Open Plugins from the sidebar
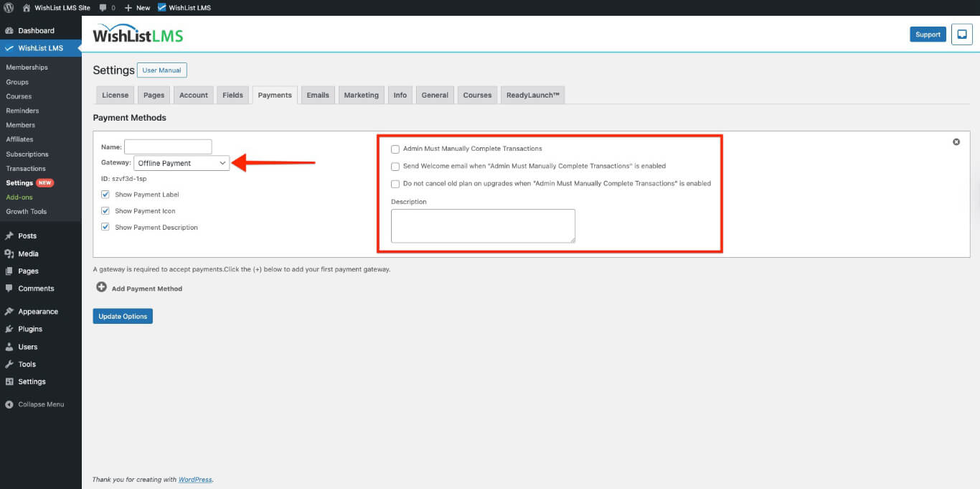Viewport: 980px width, 489px height. (x=30, y=329)
